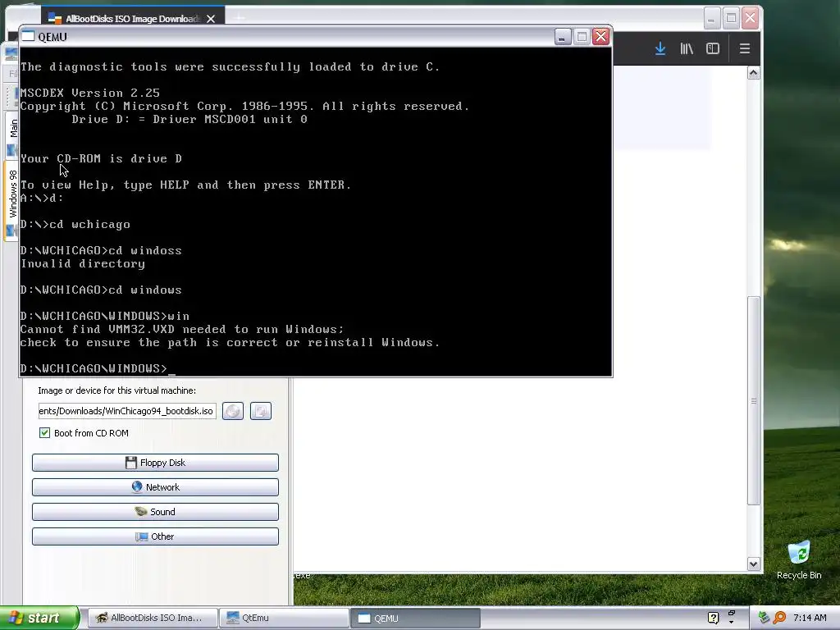This screenshot has width=840, height=630.
Task: Expand the Sound section
Action: 155,512
